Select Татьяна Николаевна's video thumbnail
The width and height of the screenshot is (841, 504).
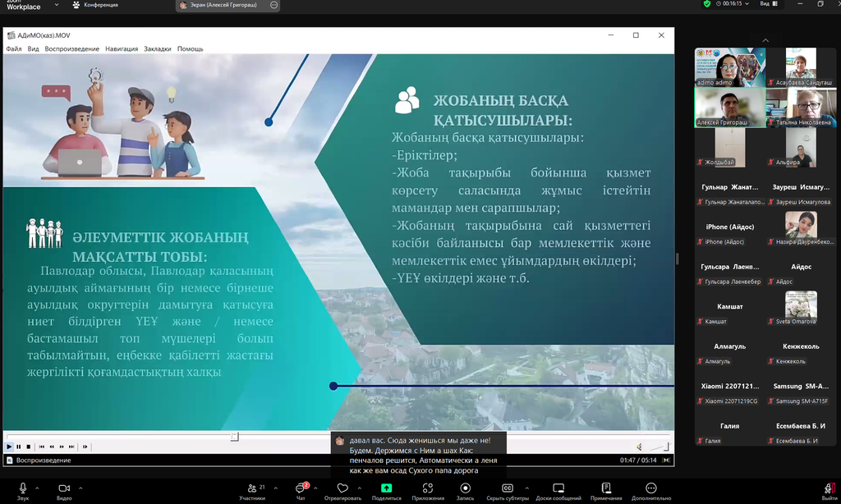[x=801, y=107]
